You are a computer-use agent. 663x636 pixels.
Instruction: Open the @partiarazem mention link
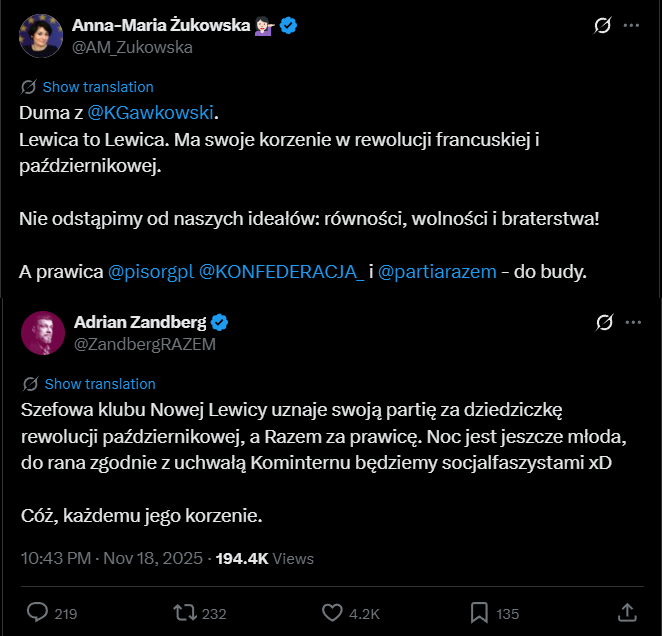click(x=436, y=272)
